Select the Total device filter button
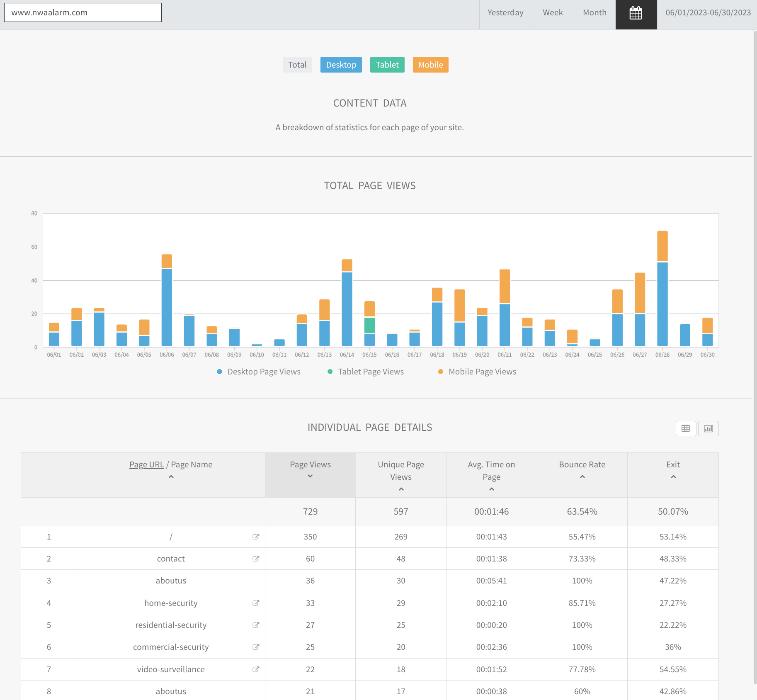Viewport: 757px width, 700px height. [297, 65]
